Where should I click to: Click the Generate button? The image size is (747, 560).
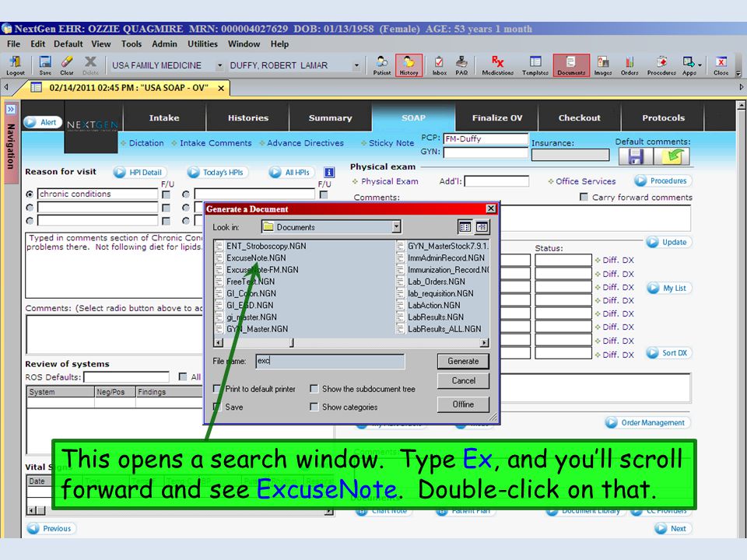(x=463, y=362)
